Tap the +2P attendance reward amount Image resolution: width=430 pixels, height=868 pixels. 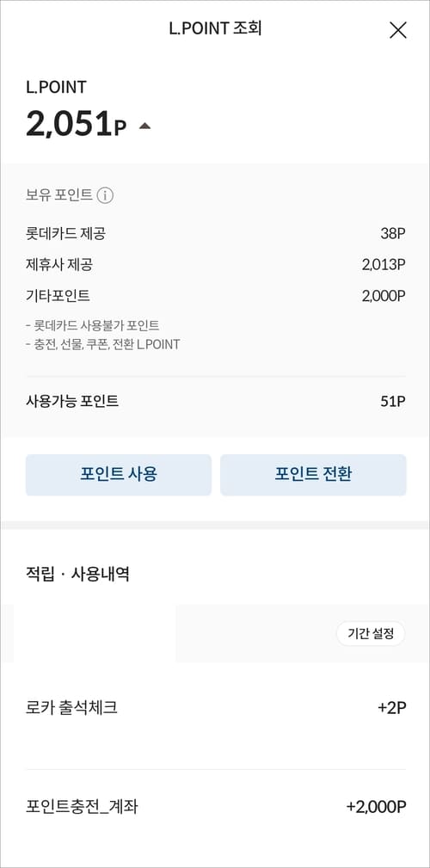[x=392, y=708]
